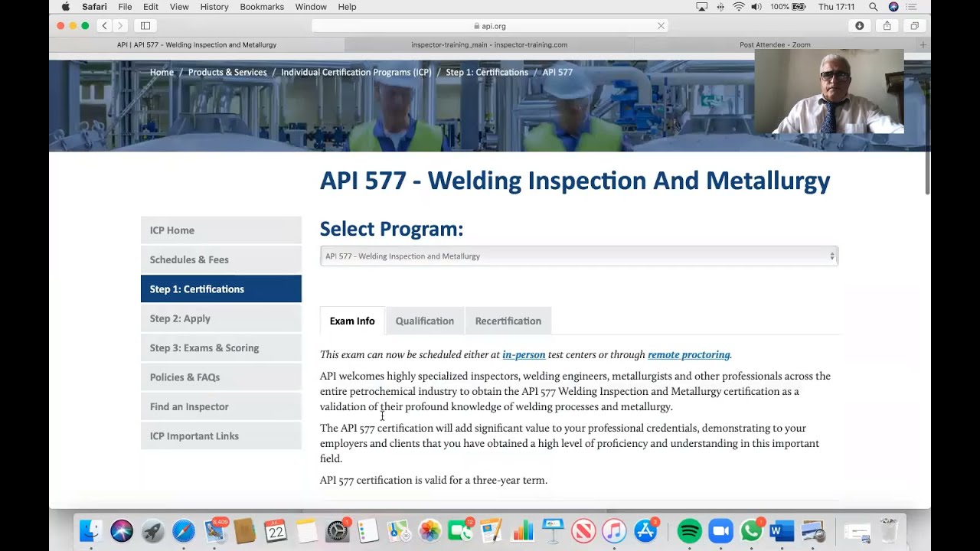Open Microsoft Word from the Dock
Image resolution: width=980 pixels, height=551 pixels.
click(x=782, y=530)
